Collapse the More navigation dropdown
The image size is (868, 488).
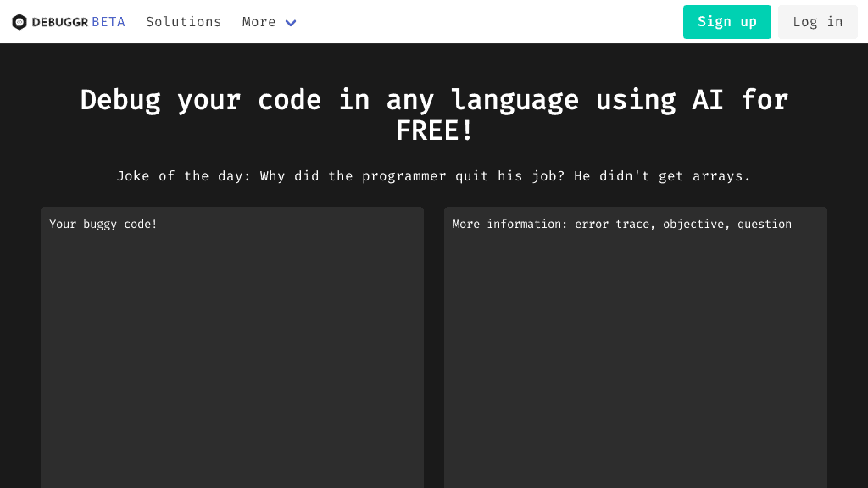pyautogui.click(x=291, y=23)
